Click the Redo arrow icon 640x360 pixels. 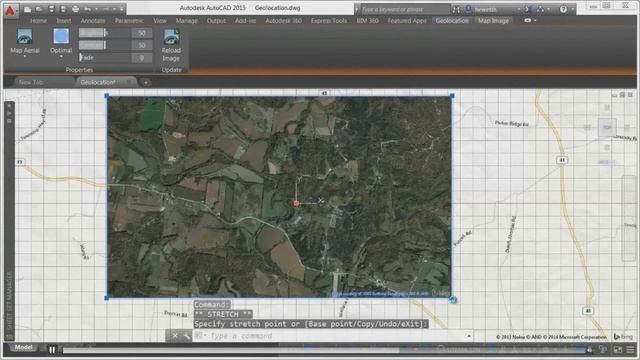(x=106, y=9)
